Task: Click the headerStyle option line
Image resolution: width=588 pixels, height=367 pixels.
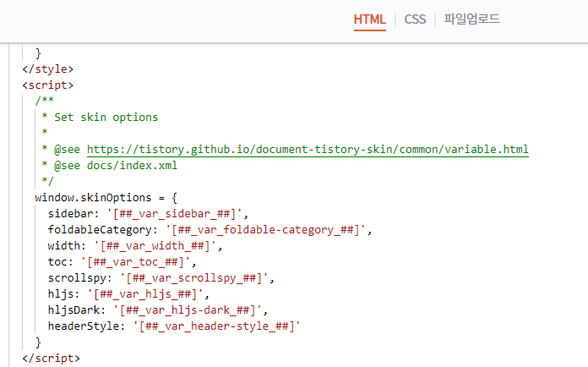Action: pos(174,326)
